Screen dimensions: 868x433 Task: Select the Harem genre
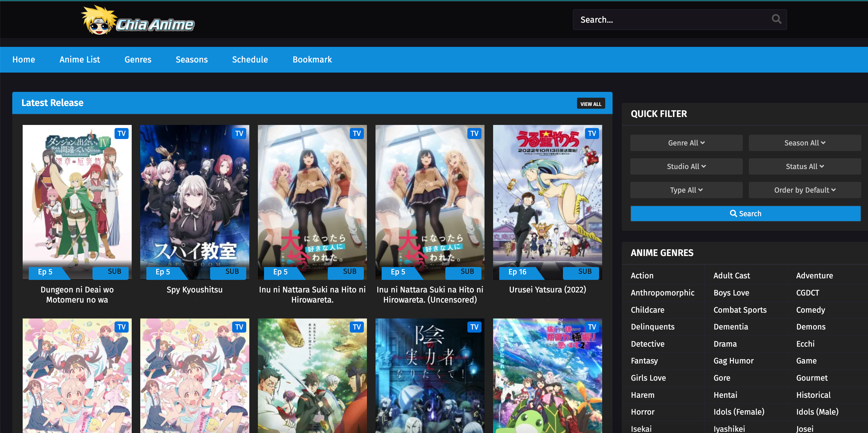pos(642,395)
